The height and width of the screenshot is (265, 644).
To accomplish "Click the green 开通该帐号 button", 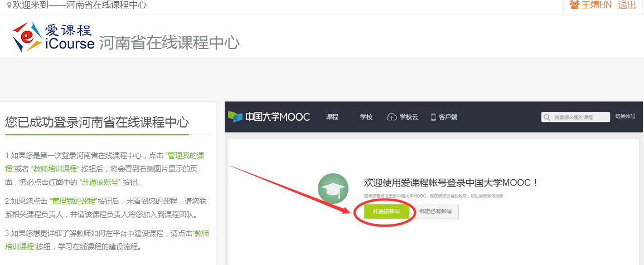I will click(386, 212).
